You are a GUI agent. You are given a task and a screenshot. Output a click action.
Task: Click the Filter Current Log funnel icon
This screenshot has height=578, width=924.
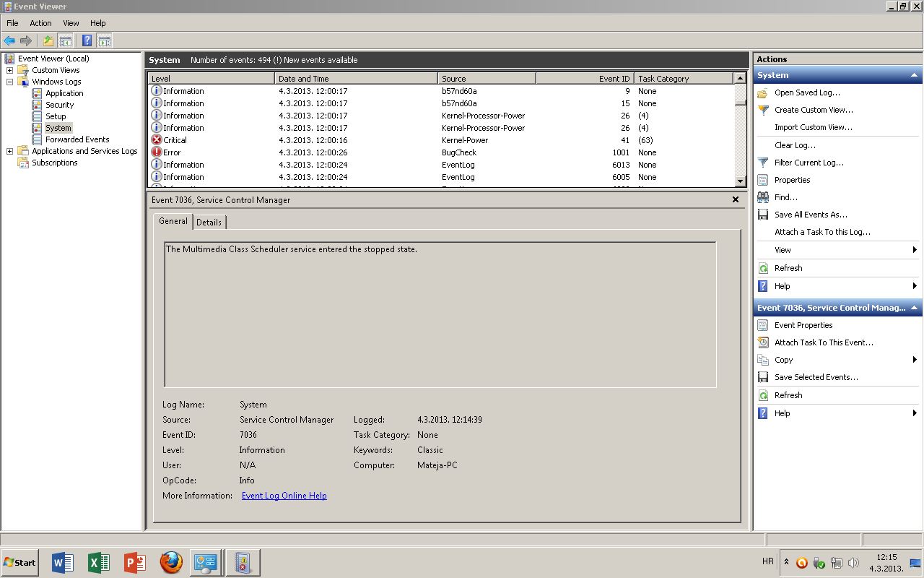763,163
